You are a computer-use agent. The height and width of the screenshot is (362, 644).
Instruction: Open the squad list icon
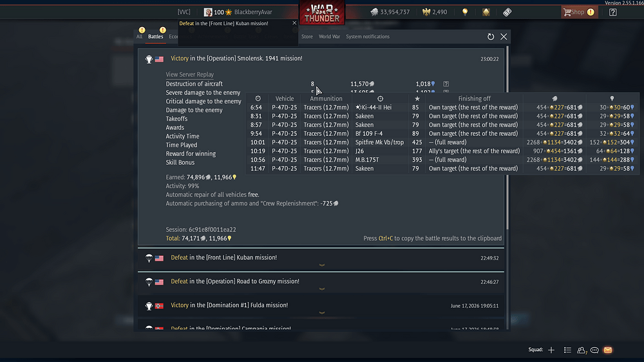click(567, 350)
